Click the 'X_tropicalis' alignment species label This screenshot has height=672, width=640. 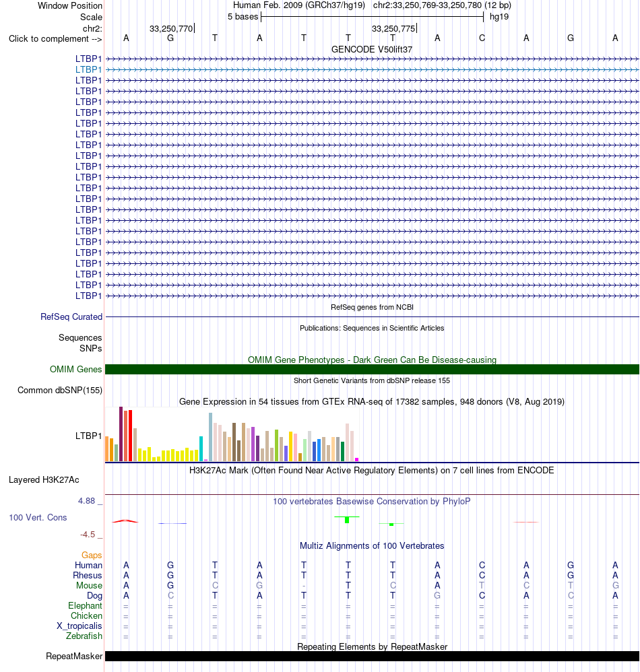[x=79, y=626]
